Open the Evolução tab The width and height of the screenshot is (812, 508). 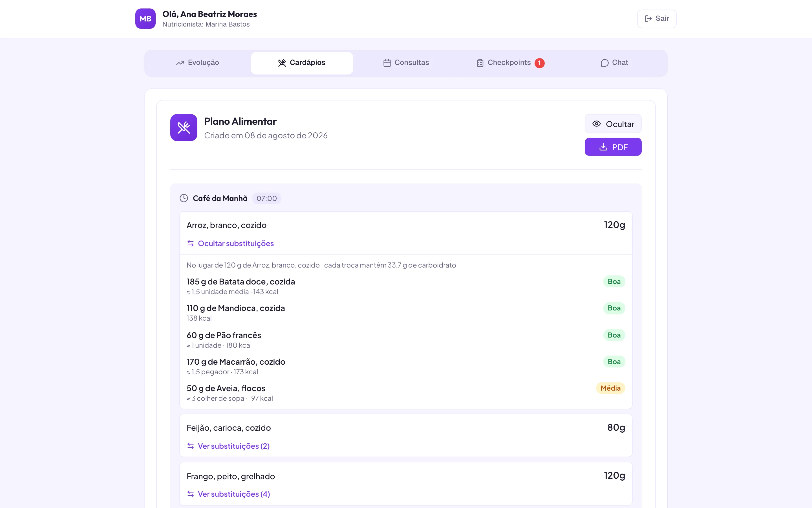click(197, 63)
